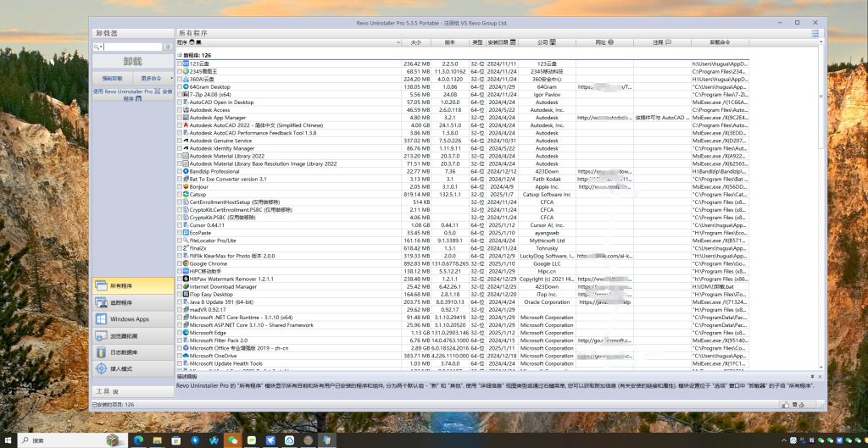The height and width of the screenshot is (448, 868).
Task: Open WeChat from the taskbar
Action: [x=232, y=440]
